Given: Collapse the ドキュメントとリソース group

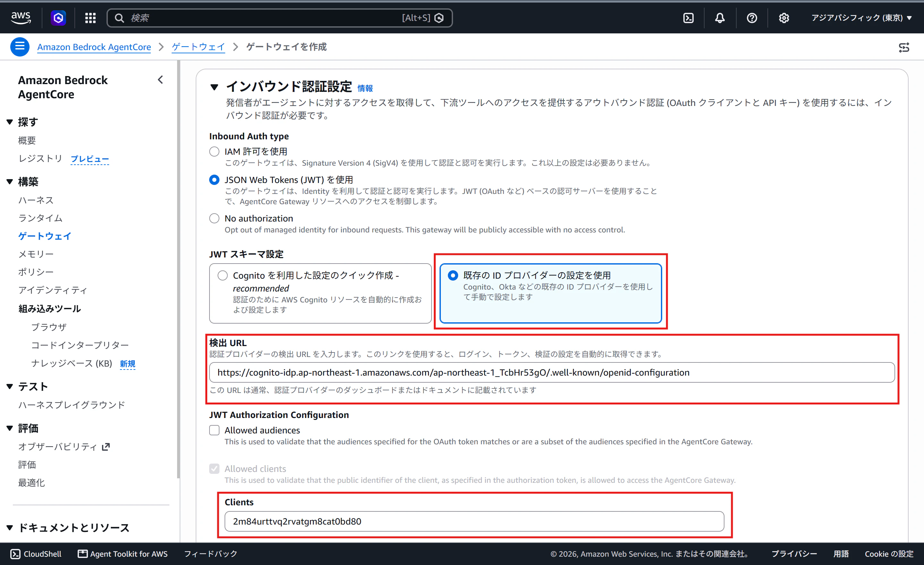Looking at the screenshot, I should tap(10, 527).
